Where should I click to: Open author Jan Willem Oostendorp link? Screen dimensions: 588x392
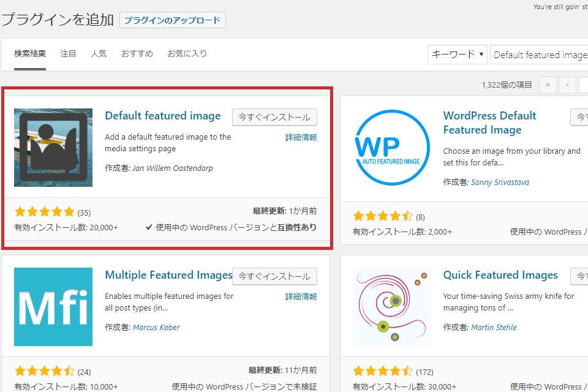[x=172, y=168]
